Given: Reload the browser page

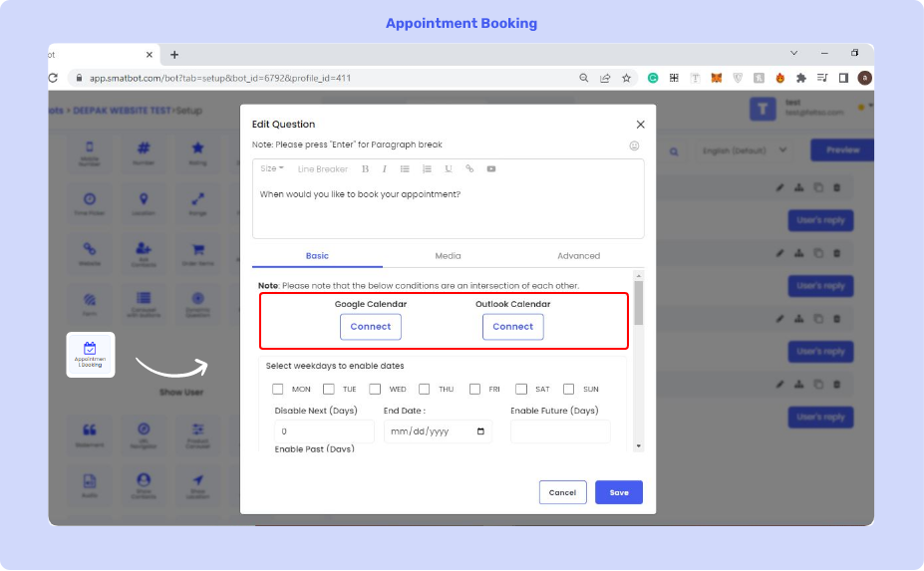Looking at the screenshot, I should click(x=53, y=78).
